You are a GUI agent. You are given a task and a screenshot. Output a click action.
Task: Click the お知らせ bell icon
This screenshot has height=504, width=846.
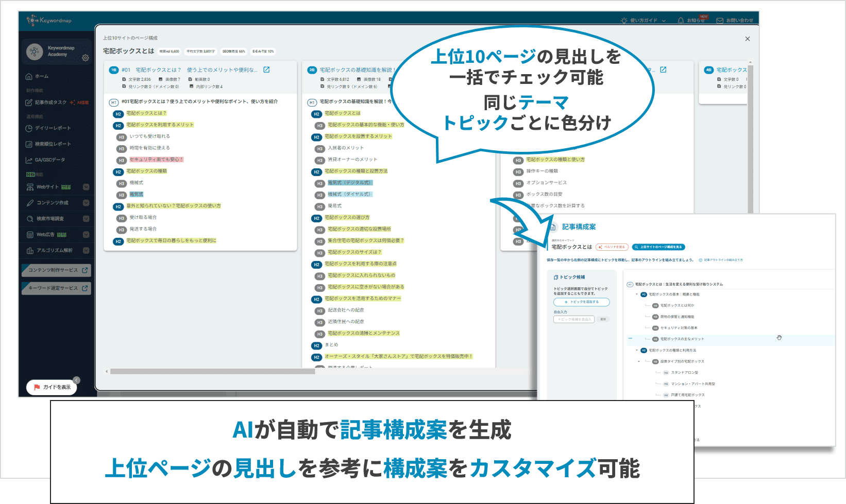(x=681, y=21)
